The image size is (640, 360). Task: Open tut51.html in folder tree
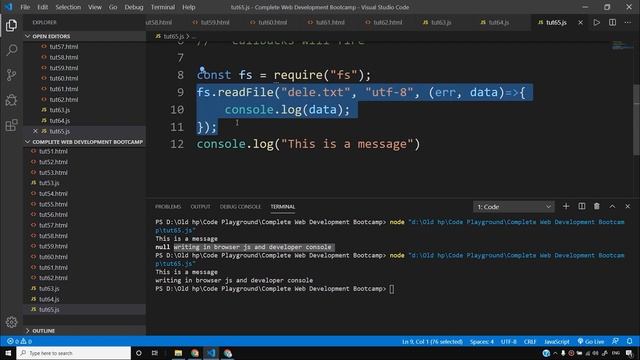(53, 151)
